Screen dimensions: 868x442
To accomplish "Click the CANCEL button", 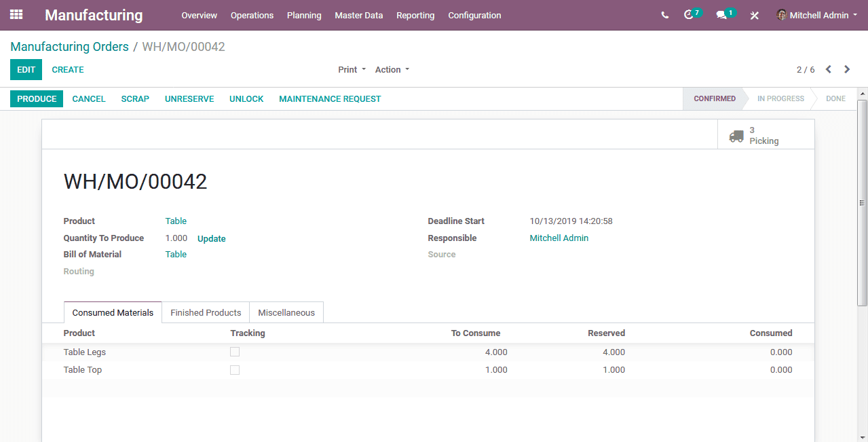I will pos(89,98).
